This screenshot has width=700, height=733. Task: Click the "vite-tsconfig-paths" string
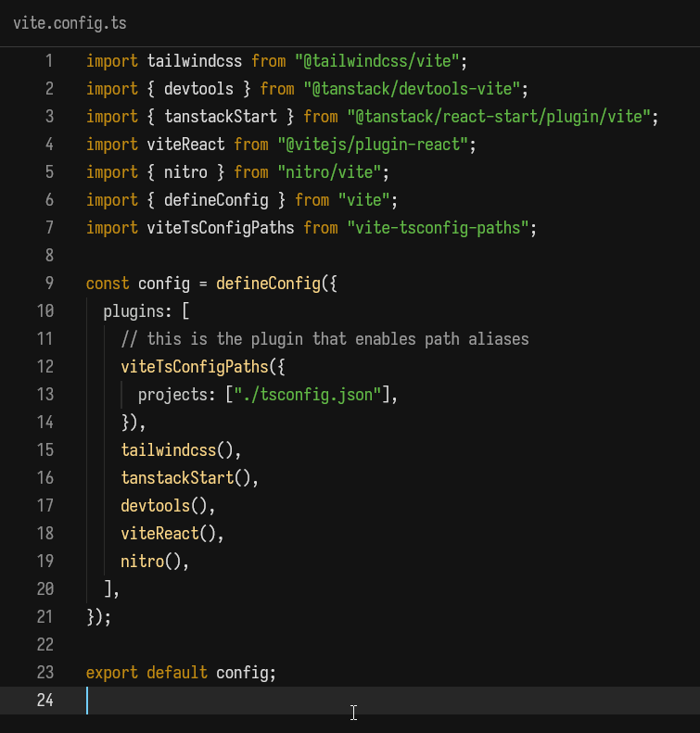tap(438, 228)
